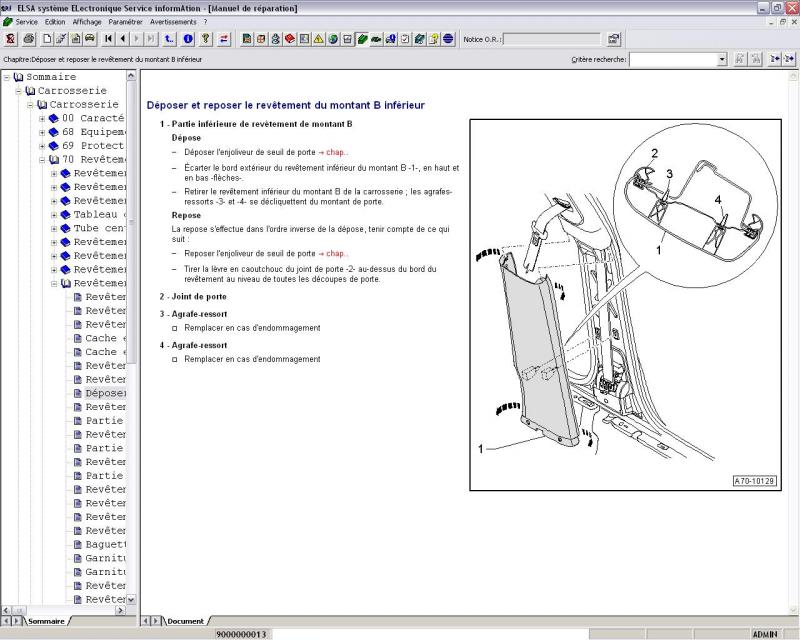Click the car vehicle toolbar icon
The height and width of the screenshot is (640, 800).
point(90,39)
